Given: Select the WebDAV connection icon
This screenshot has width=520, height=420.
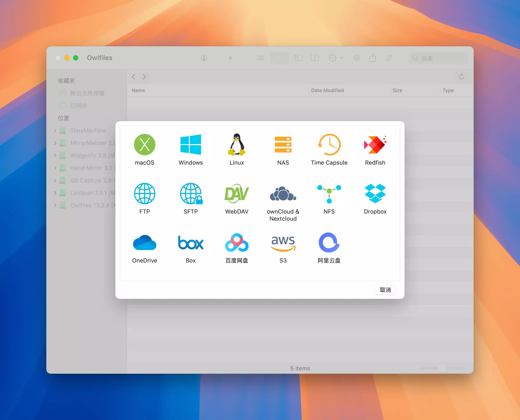Looking at the screenshot, I should [237, 194].
